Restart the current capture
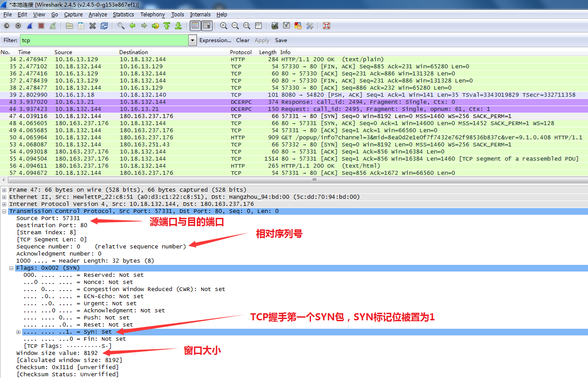The width and height of the screenshot is (588, 378). coord(53,26)
